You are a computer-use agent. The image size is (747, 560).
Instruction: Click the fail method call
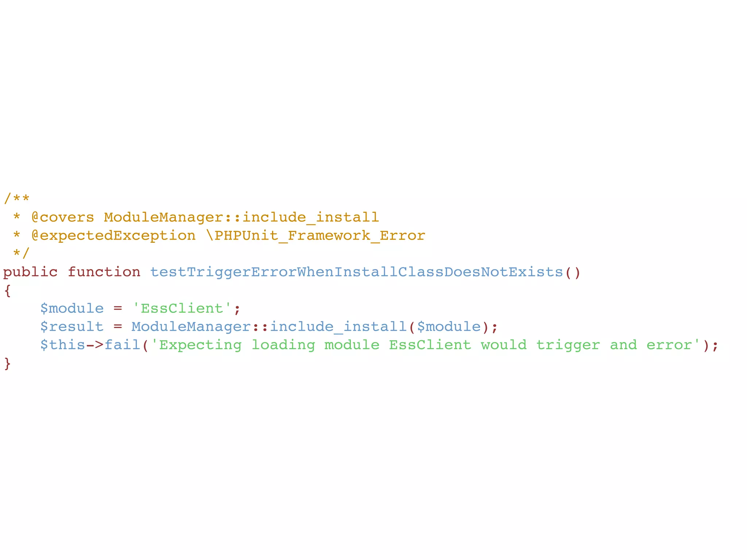[123, 345]
